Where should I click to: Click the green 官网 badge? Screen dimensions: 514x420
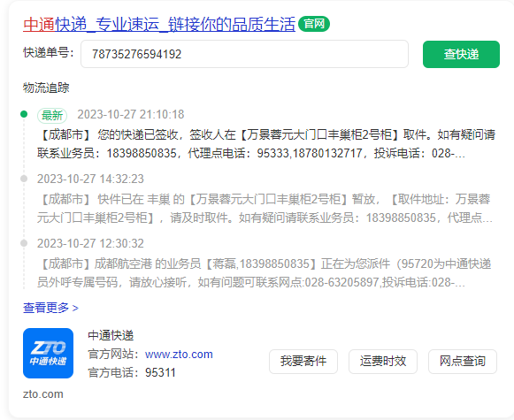[x=314, y=24]
